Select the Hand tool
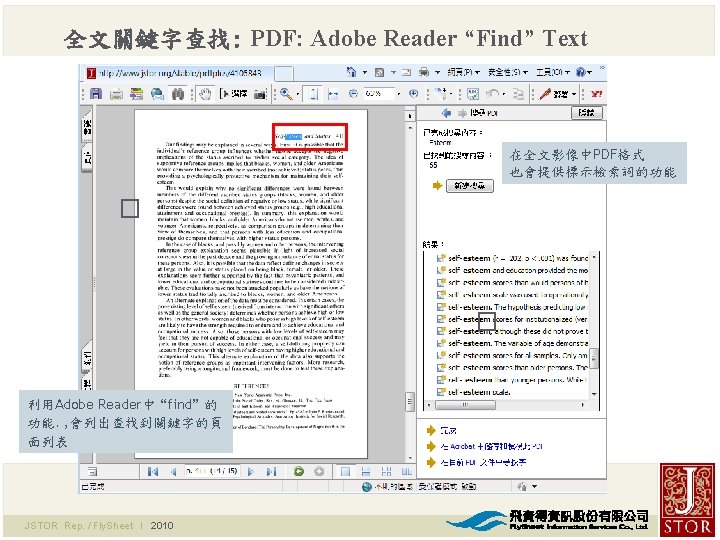 [x=205, y=94]
